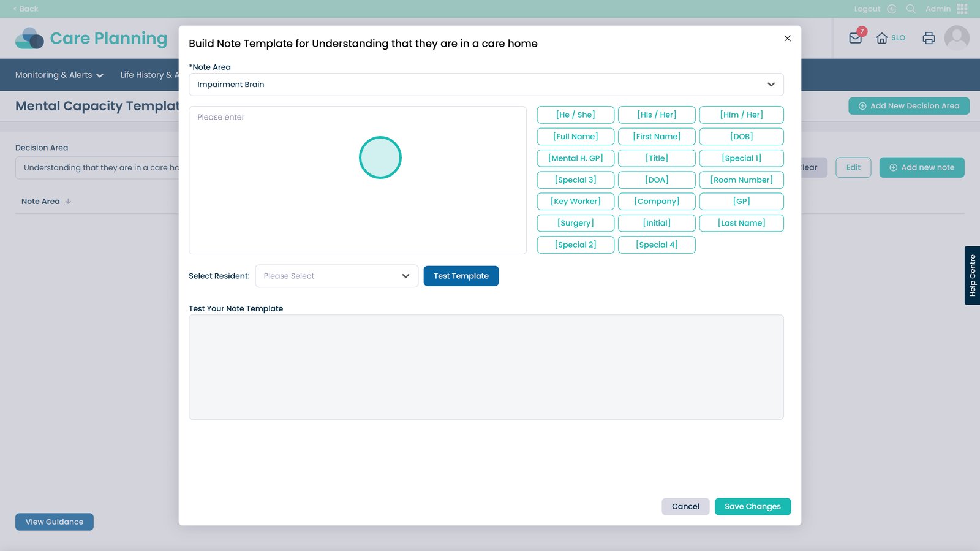980x551 pixels.
Task: Close the Build Note Template dialog
Action: 787,38
